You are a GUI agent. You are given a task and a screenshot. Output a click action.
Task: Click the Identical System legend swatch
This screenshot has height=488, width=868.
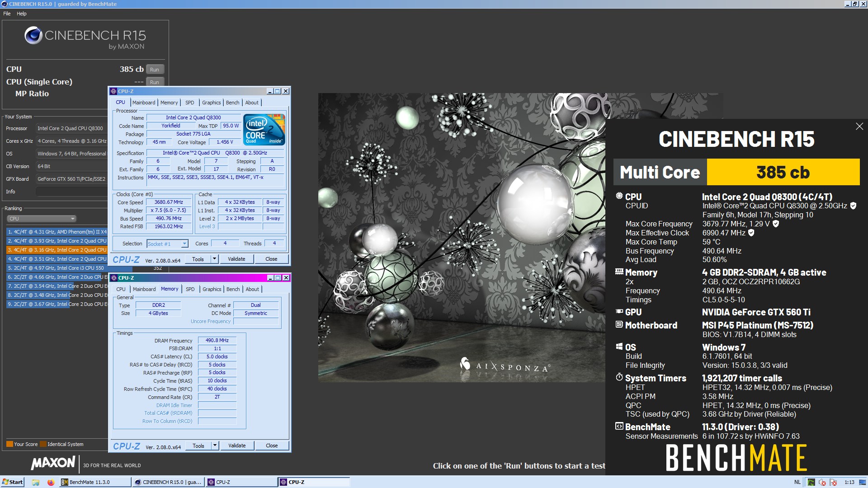(x=43, y=444)
